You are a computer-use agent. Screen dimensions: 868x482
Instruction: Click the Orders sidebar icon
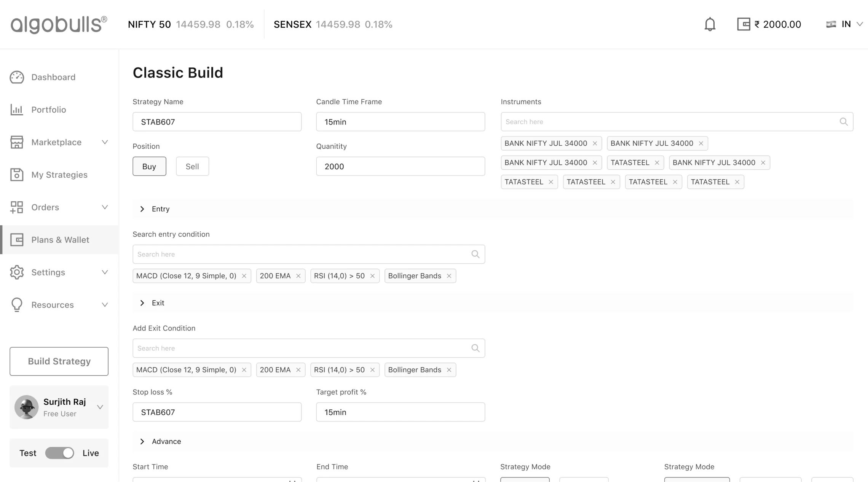point(16,207)
